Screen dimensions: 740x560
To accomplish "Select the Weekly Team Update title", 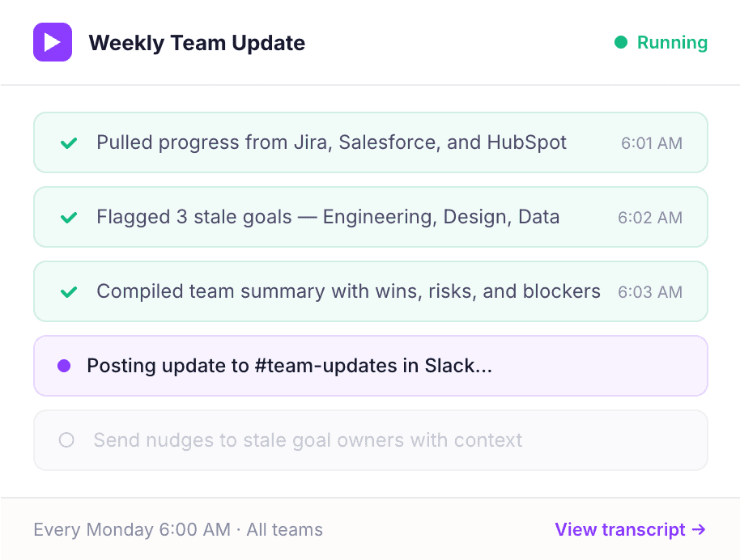I will 197,43.
